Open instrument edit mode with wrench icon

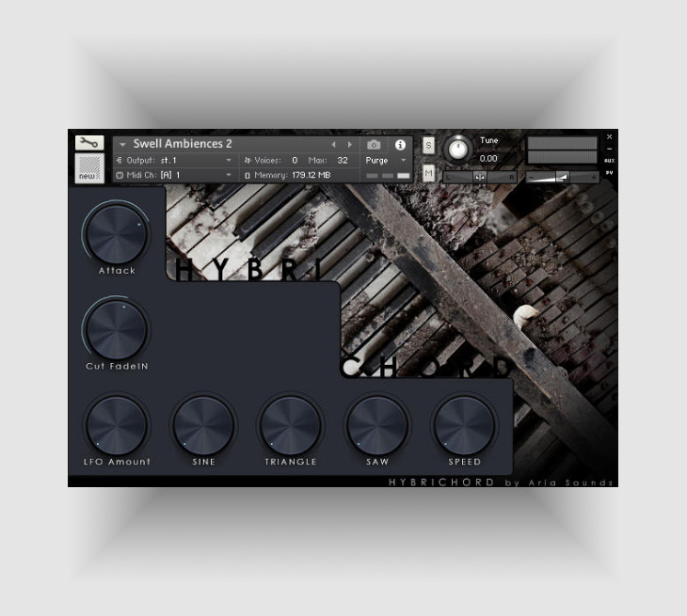[88, 143]
